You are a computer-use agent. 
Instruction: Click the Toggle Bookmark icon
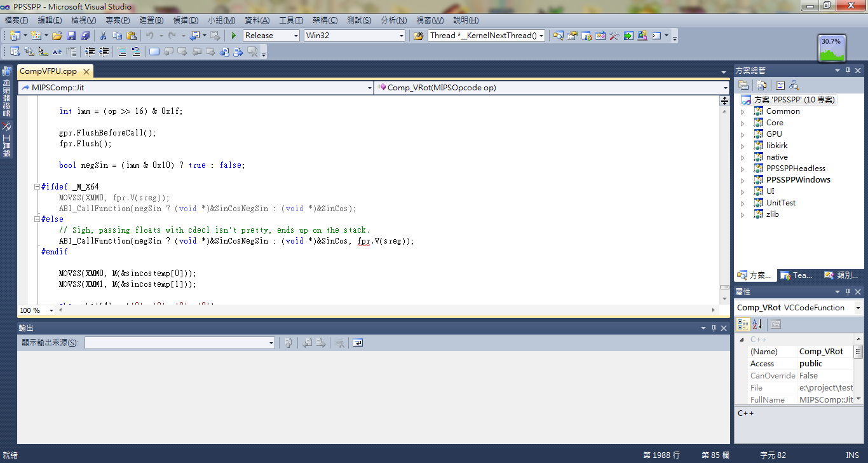pos(154,52)
